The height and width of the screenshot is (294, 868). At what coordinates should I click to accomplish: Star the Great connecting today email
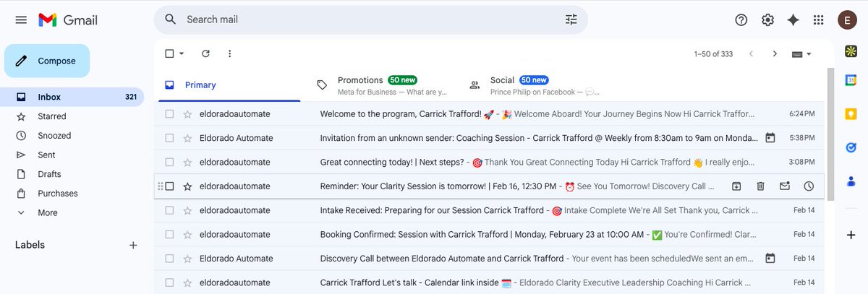pyautogui.click(x=188, y=163)
